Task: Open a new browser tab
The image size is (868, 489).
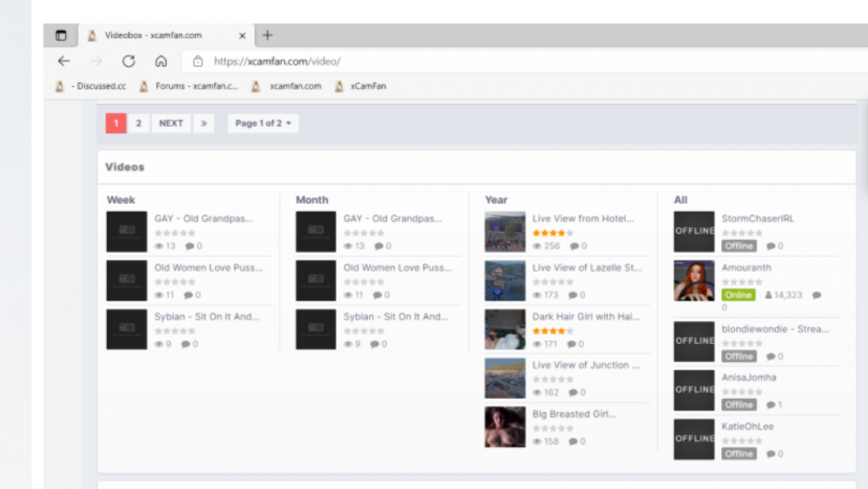Action: click(267, 36)
